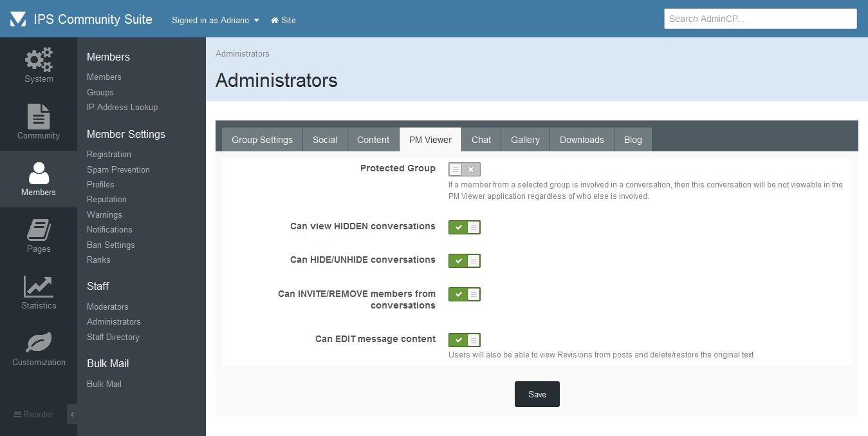Toggle Can EDIT message content switch

point(465,339)
